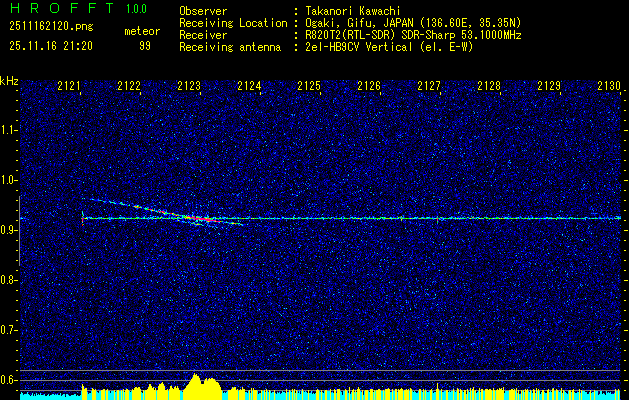
Task: Click the Receiving antenna field label
Action: pyautogui.click(x=230, y=47)
